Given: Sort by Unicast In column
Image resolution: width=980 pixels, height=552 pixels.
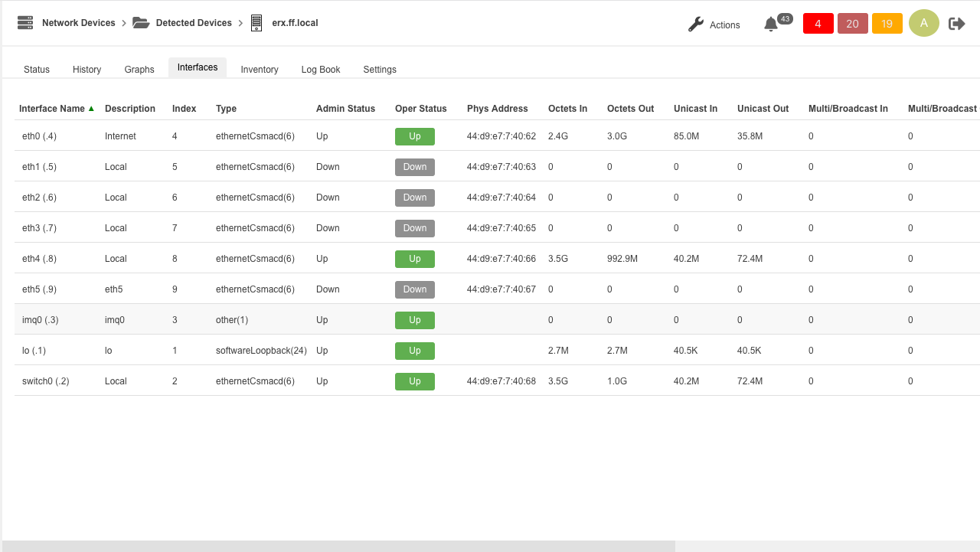Looking at the screenshot, I should click(x=695, y=109).
